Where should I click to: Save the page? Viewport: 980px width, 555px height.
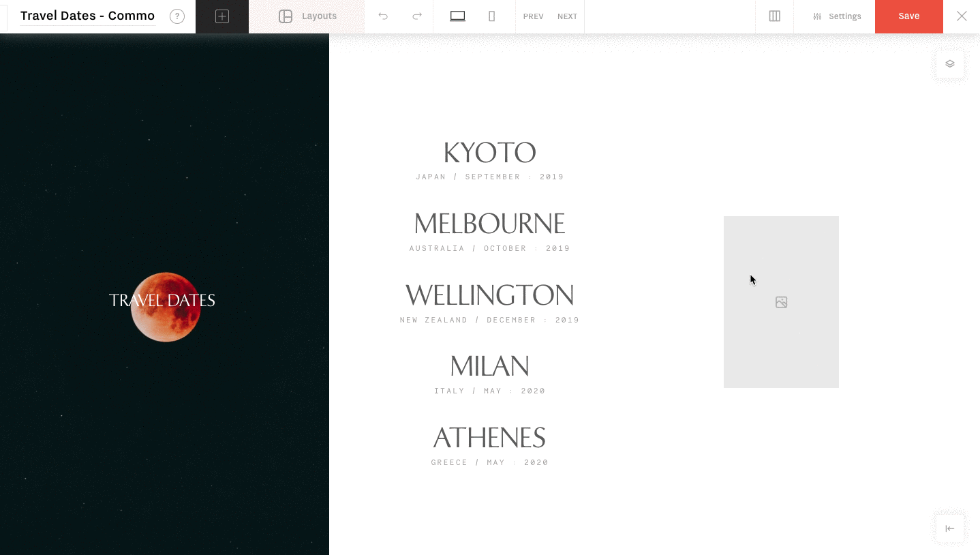click(909, 16)
